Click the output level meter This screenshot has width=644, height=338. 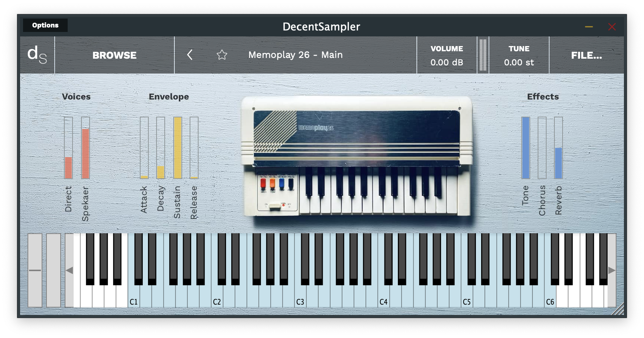(483, 55)
